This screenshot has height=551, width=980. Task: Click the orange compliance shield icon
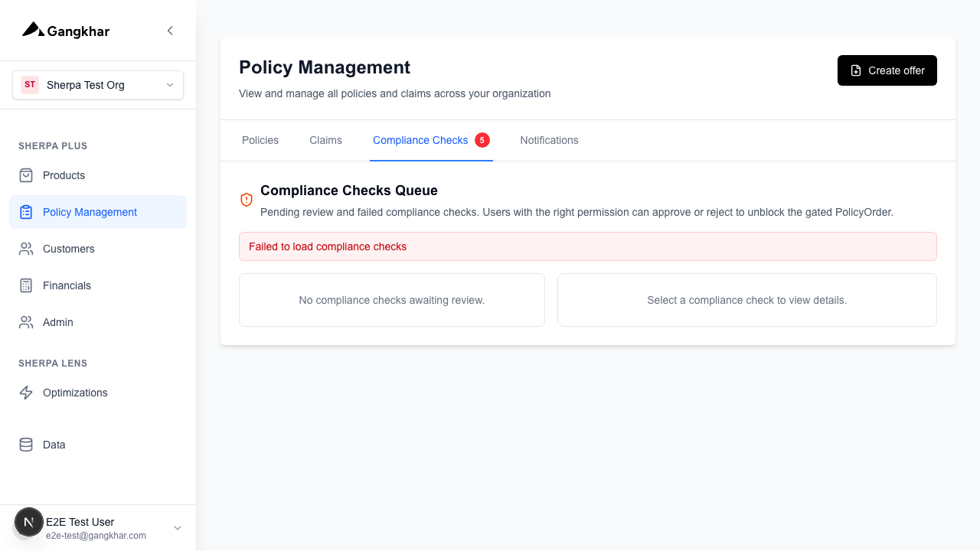[x=247, y=200]
